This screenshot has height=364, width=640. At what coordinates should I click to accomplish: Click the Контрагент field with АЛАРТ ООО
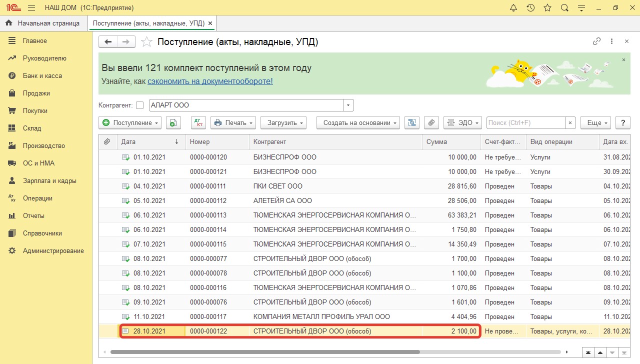click(x=245, y=105)
